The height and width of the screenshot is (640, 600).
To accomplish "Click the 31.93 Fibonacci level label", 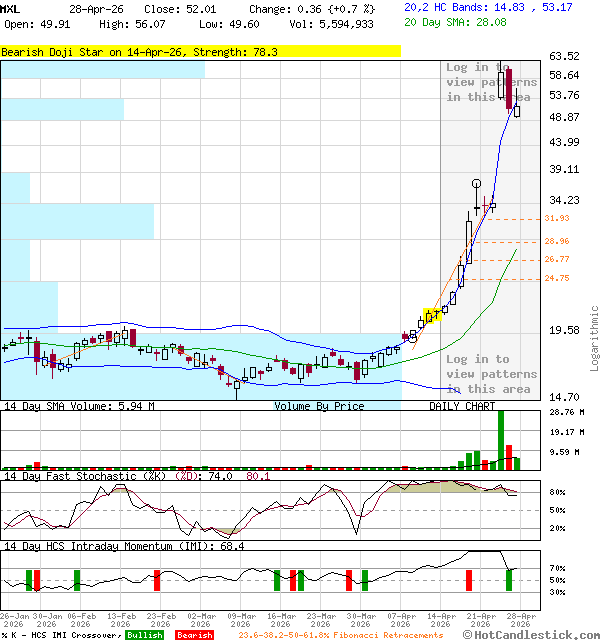I will pos(557,218).
